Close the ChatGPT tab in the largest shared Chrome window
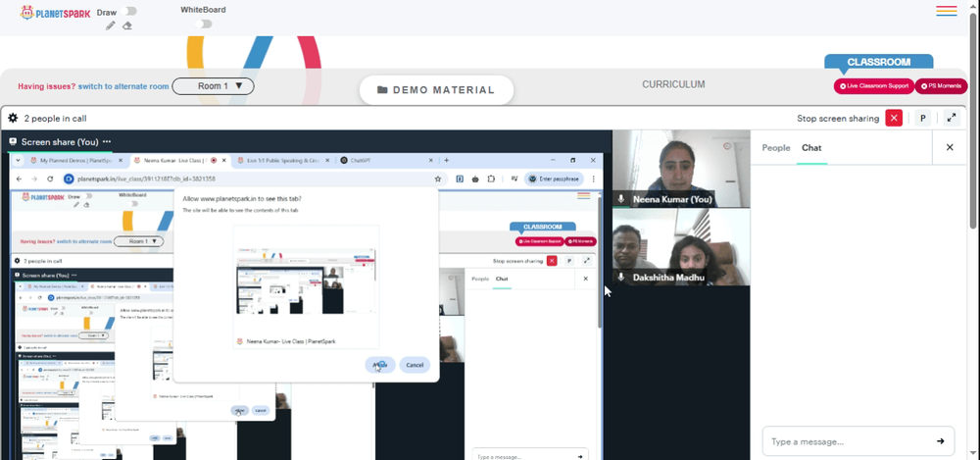 coord(430,161)
